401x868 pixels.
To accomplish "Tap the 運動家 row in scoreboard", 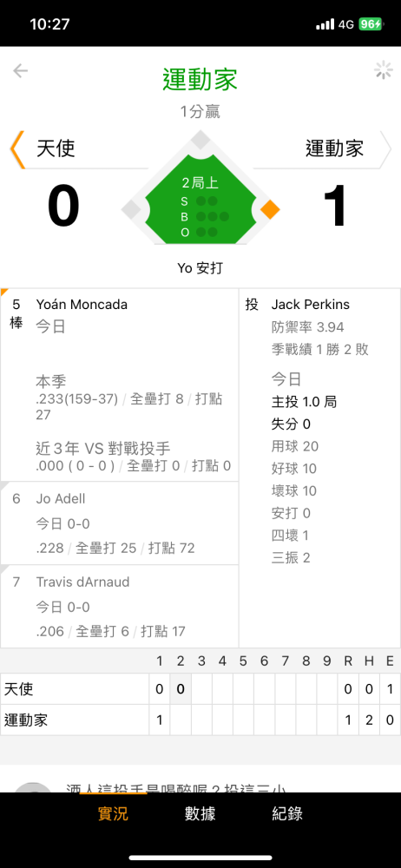I will pos(200,720).
